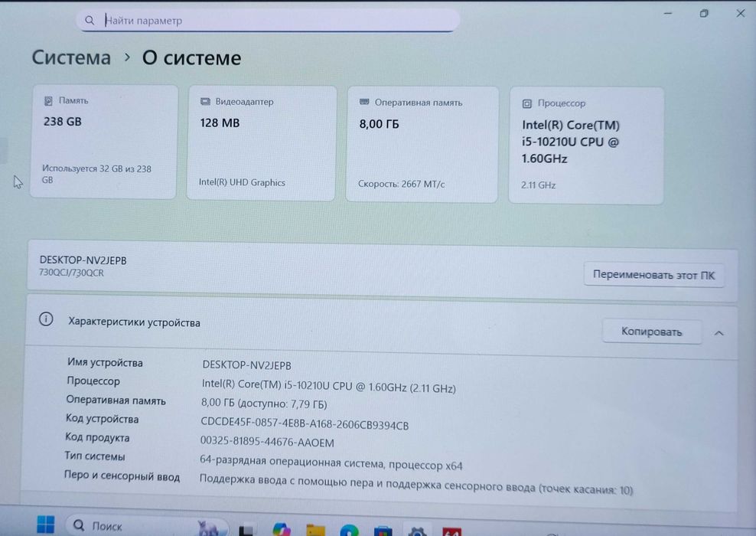Click the info icon beside 'Характеристики устройства'

pos(46,319)
